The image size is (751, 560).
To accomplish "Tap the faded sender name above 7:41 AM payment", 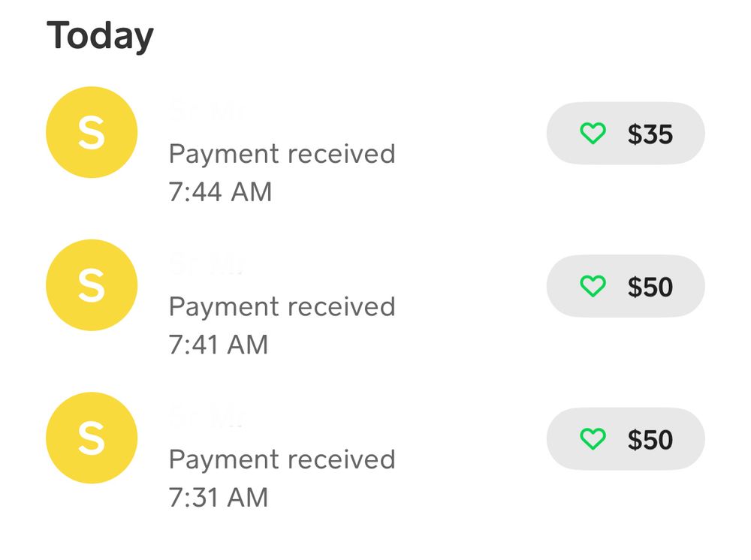I will point(207,265).
